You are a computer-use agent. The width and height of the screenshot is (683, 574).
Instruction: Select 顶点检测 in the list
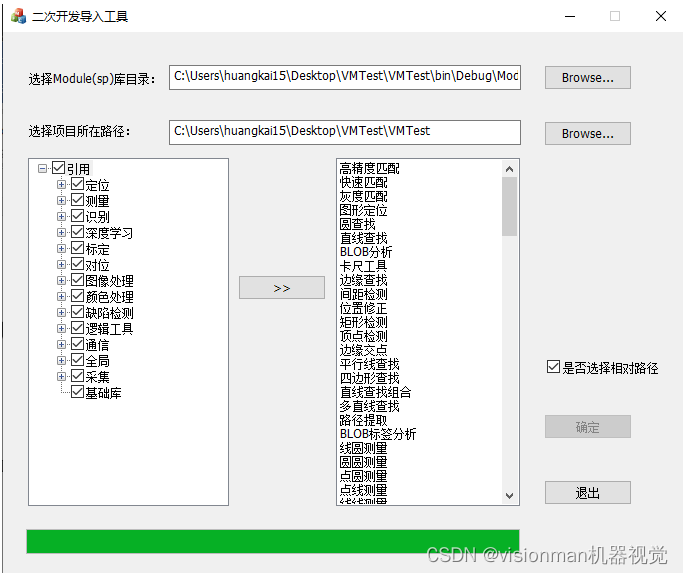click(x=363, y=336)
